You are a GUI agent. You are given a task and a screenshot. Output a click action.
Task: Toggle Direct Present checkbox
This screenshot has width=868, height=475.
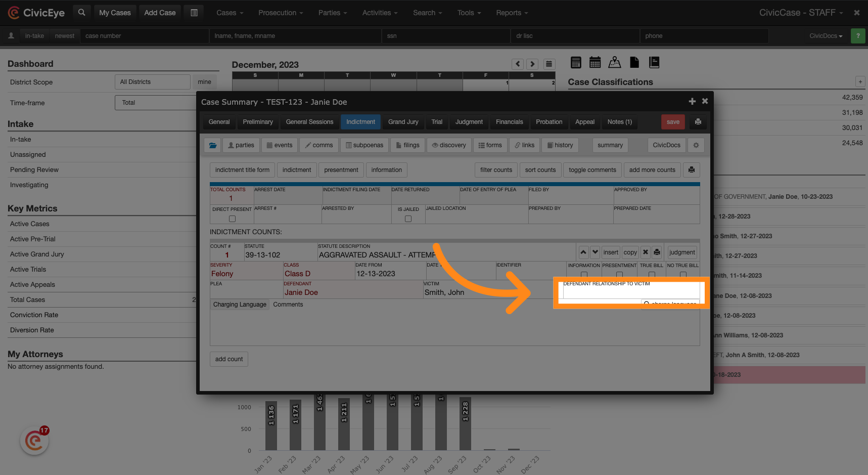tap(232, 219)
